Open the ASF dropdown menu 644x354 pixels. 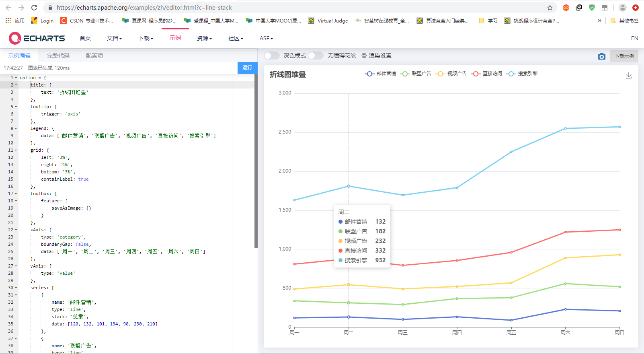point(267,38)
